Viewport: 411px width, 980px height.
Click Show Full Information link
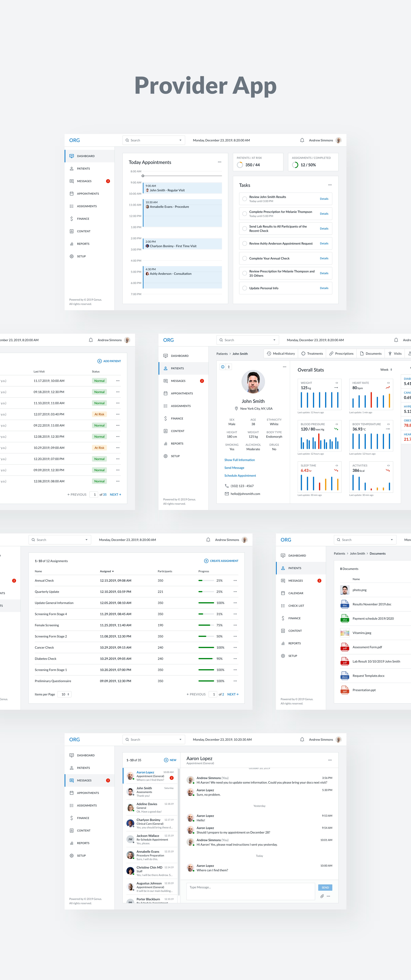click(240, 460)
